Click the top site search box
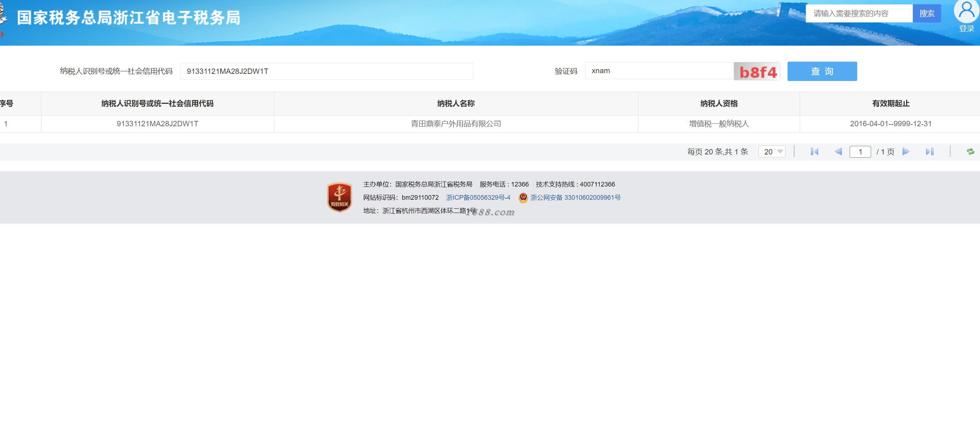 pos(859,14)
